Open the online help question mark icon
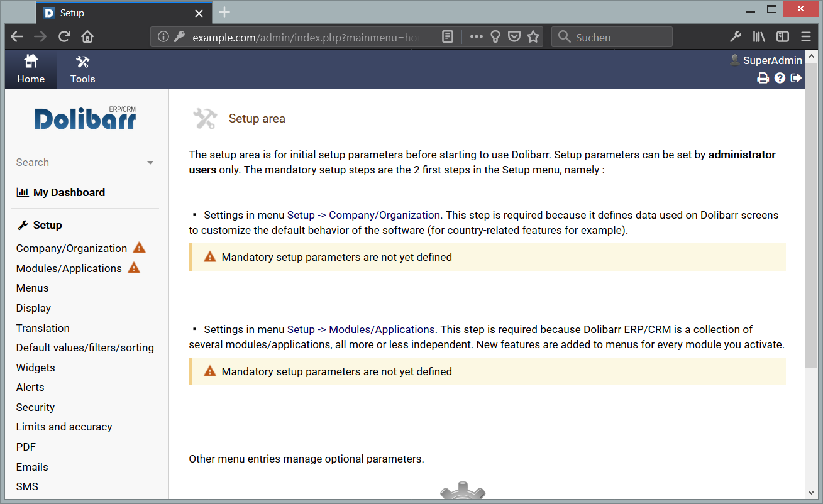The width and height of the screenshot is (823, 504). [x=780, y=78]
